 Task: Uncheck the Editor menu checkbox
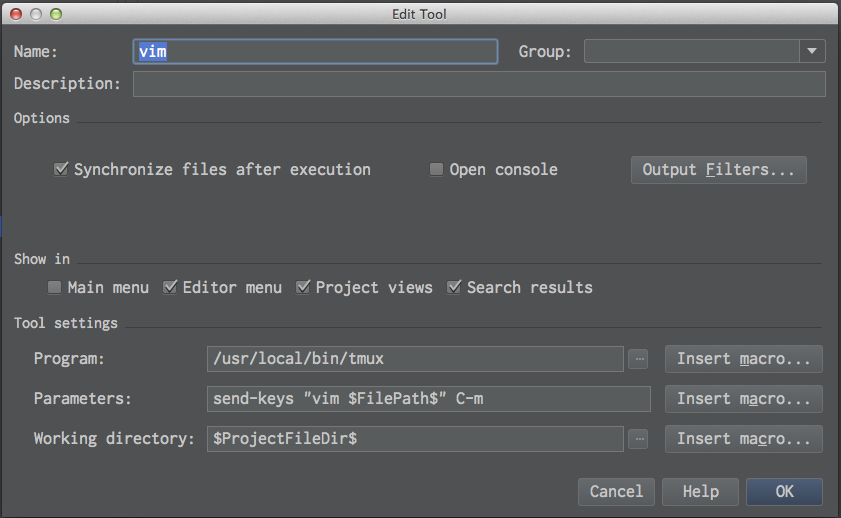pos(170,288)
